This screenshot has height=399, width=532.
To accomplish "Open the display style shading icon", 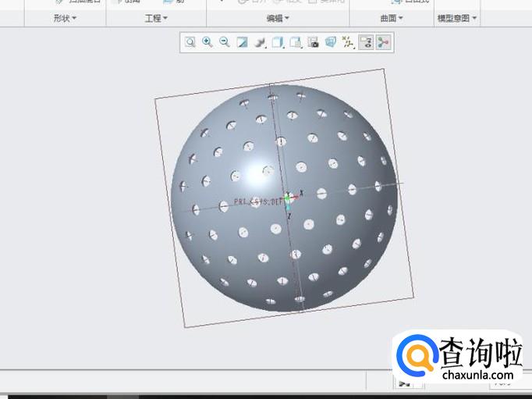I will (x=260, y=42).
